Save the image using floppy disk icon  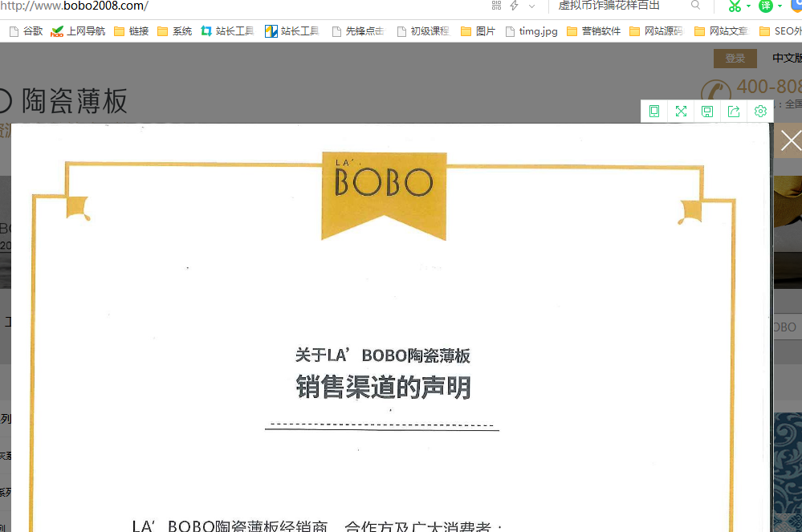[707, 112]
